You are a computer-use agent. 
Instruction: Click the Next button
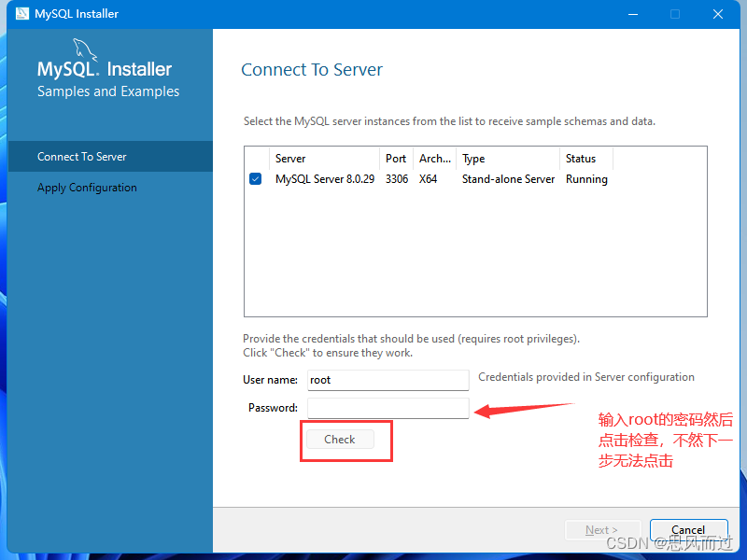(601, 530)
